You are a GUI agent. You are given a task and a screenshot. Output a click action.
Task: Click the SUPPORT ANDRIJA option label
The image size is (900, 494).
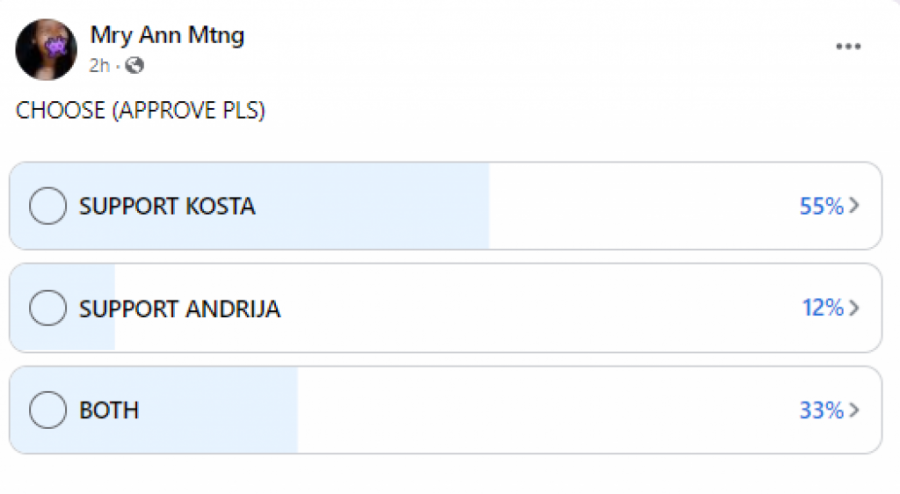click(x=180, y=308)
